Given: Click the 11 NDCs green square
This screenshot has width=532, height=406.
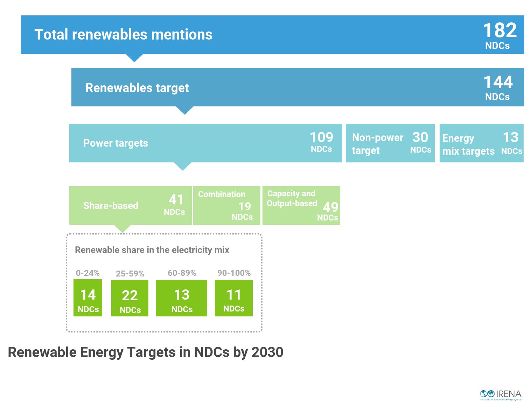Looking at the screenshot, I should [x=234, y=298].
